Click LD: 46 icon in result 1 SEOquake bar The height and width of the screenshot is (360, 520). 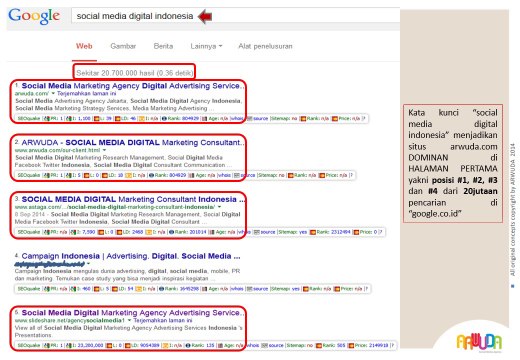(117, 118)
